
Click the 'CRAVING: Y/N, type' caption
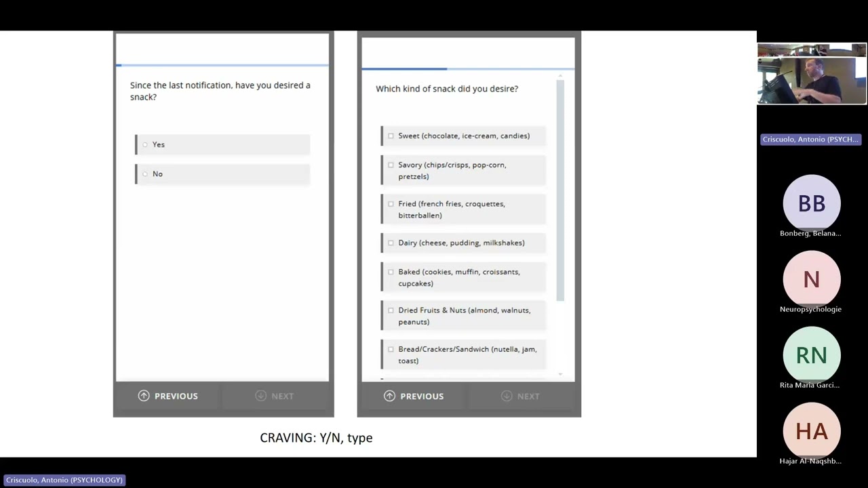pos(316,438)
